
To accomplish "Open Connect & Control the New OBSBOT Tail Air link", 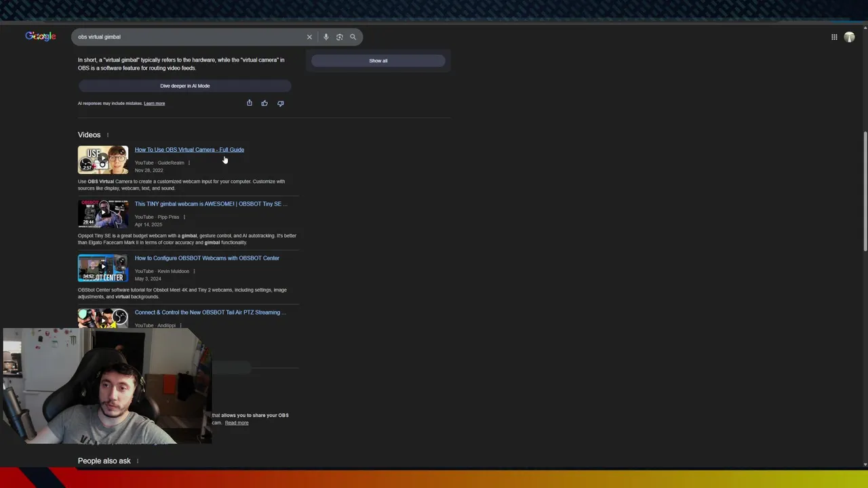I will [210, 312].
